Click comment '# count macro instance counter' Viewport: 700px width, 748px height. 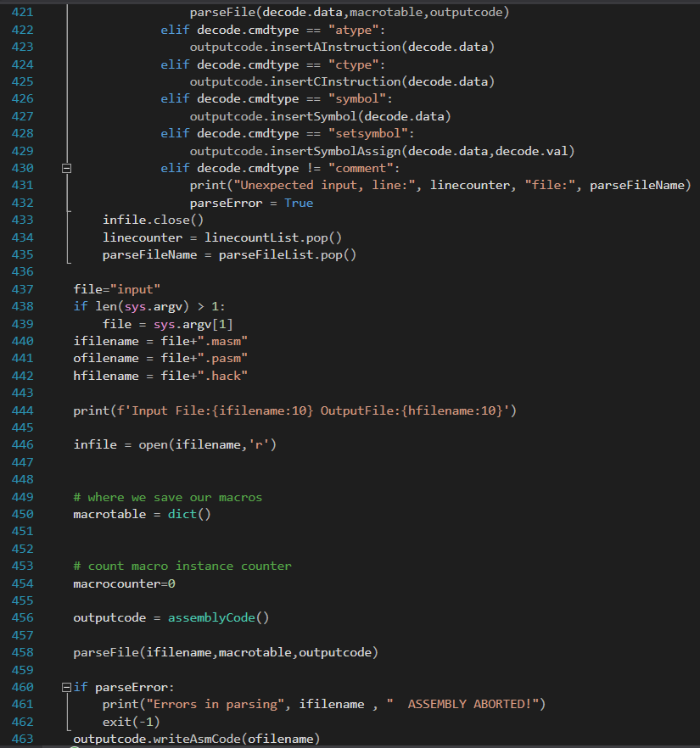coord(182,566)
